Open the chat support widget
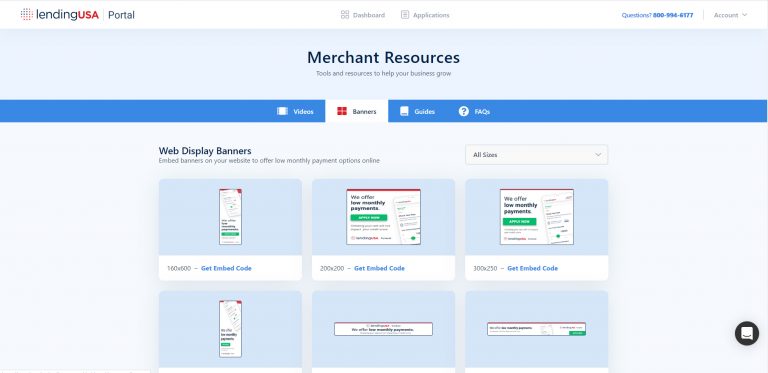 click(x=747, y=333)
